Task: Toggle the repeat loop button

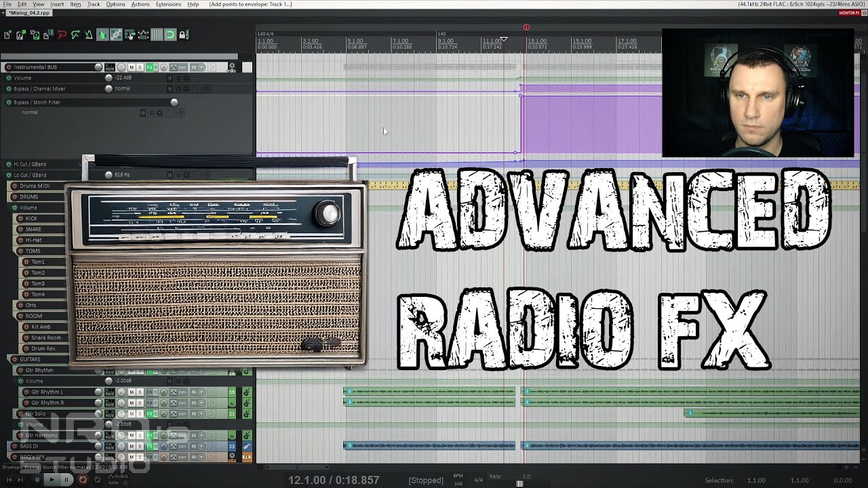Action: coord(97,479)
